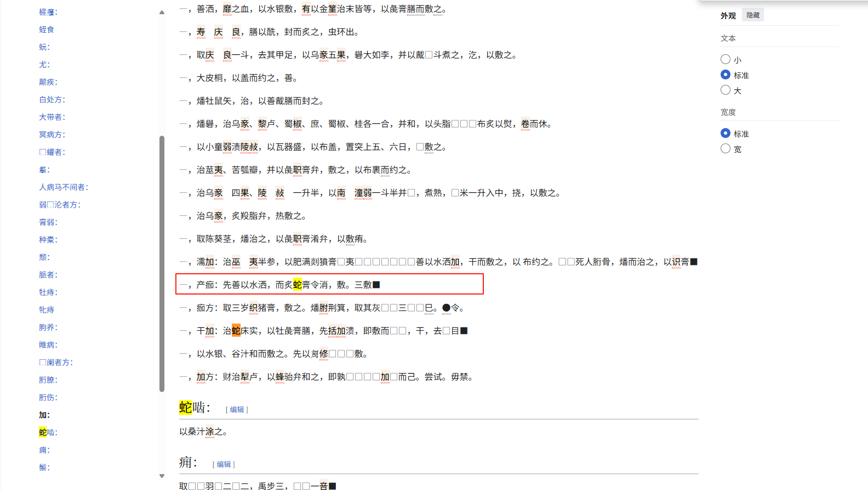Viewport: 868px width, 490px height.
Task: Select the 加 entry in the sidebar
Action: [44, 415]
